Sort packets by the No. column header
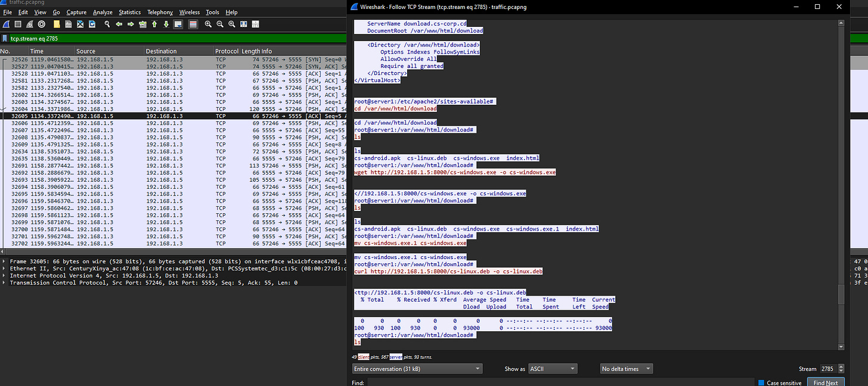The image size is (868, 386). click(14, 51)
